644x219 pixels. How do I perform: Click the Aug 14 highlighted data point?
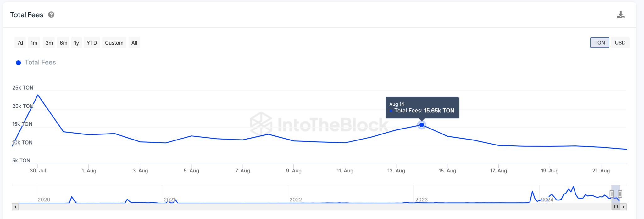click(x=422, y=125)
